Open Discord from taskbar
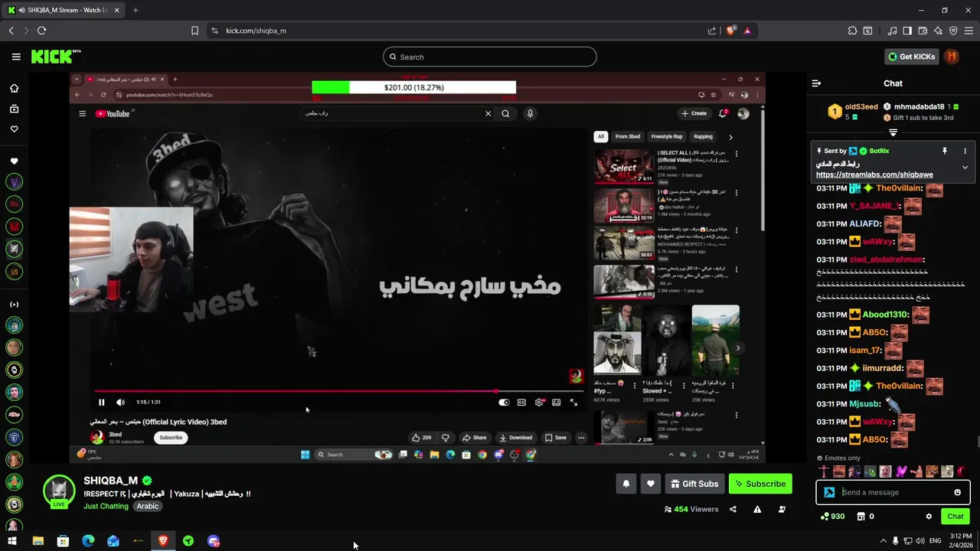Viewport: 980px width, 551px height. click(x=214, y=541)
